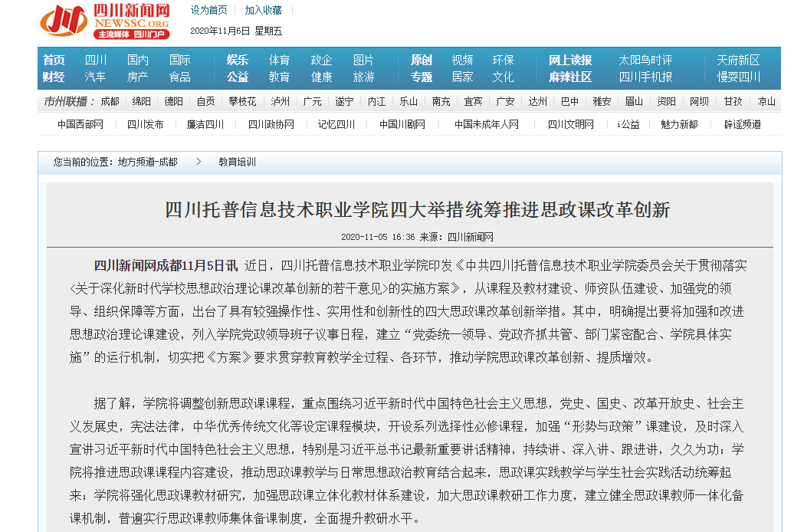Click 加入收藏 at the top
This screenshot has height=532, width=804.
[263, 10]
